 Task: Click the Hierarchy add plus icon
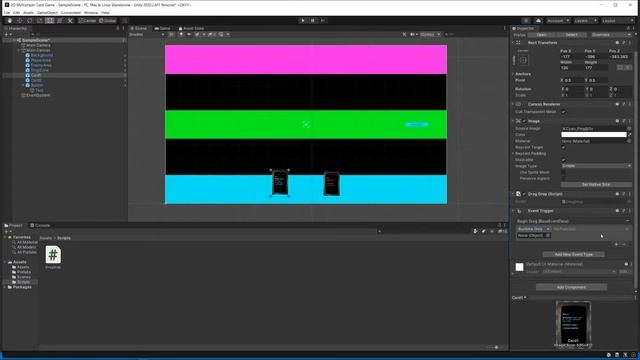[x=7, y=34]
